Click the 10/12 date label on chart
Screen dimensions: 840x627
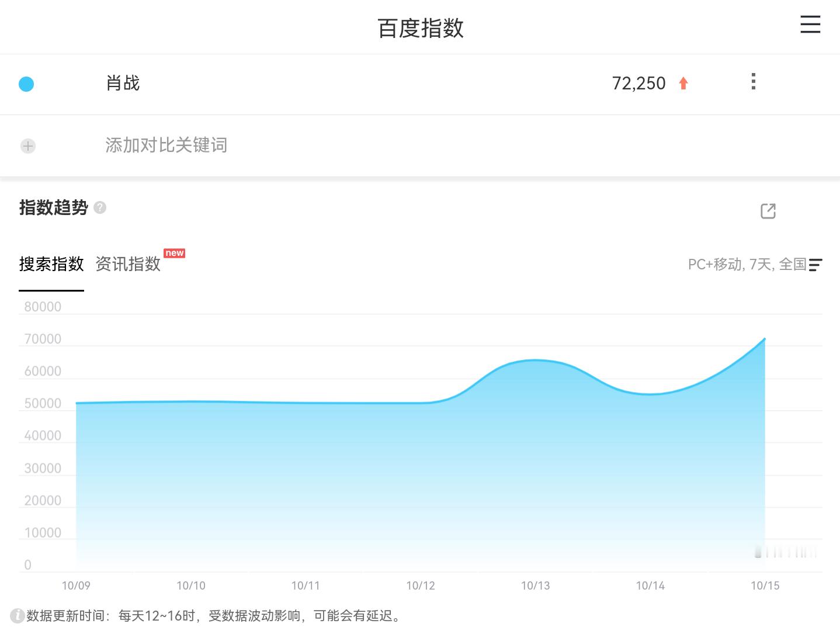[421, 586]
